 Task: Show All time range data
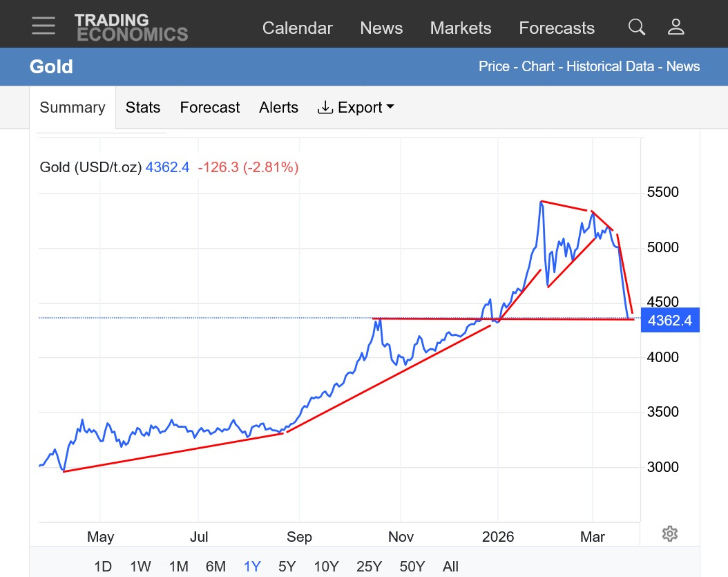coord(450,567)
